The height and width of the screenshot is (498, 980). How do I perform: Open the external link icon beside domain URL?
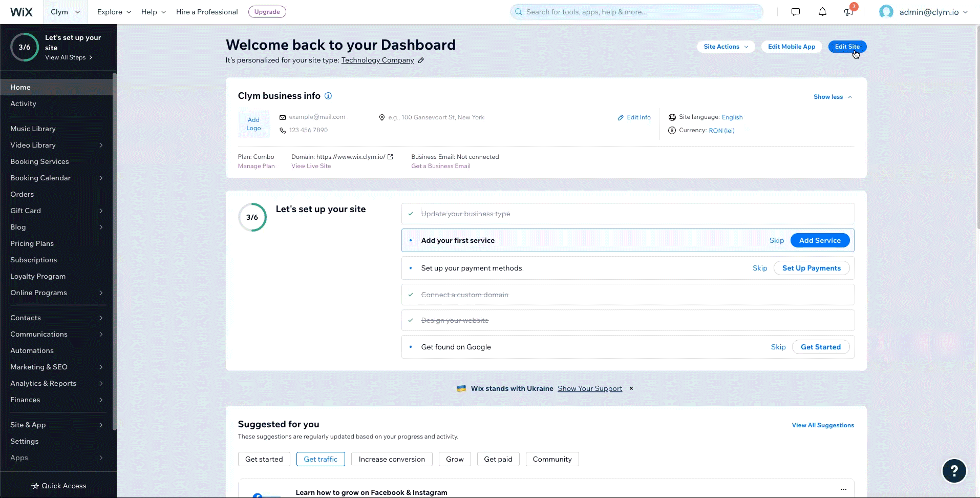(390, 157)
